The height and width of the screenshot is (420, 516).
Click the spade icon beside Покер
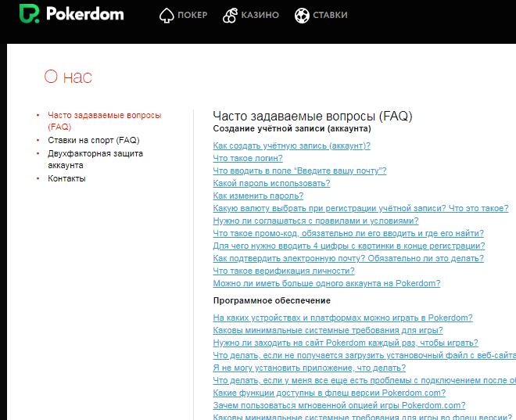click(166, 15)
